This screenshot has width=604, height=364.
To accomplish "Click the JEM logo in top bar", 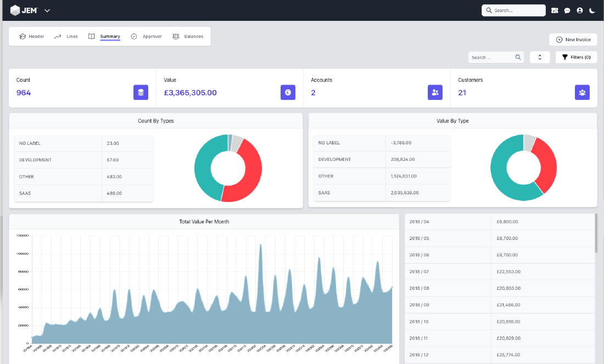I will 24,10.
